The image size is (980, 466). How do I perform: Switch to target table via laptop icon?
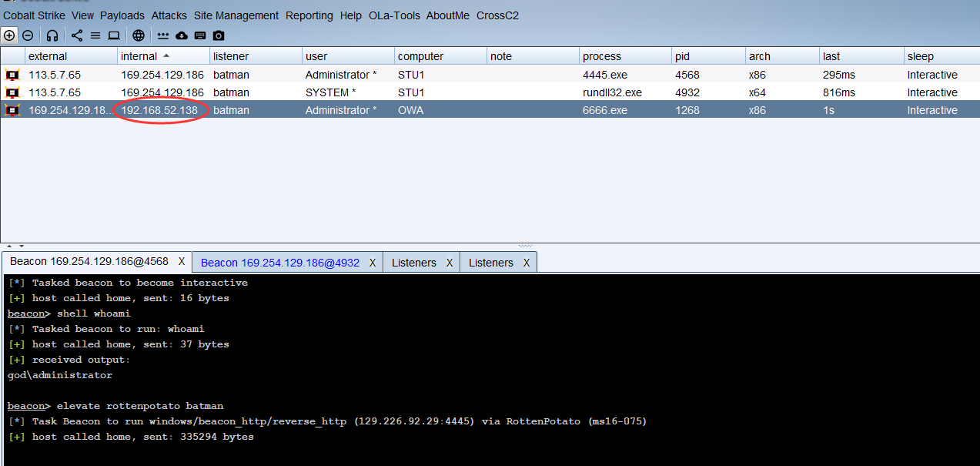tap(114, 35)
